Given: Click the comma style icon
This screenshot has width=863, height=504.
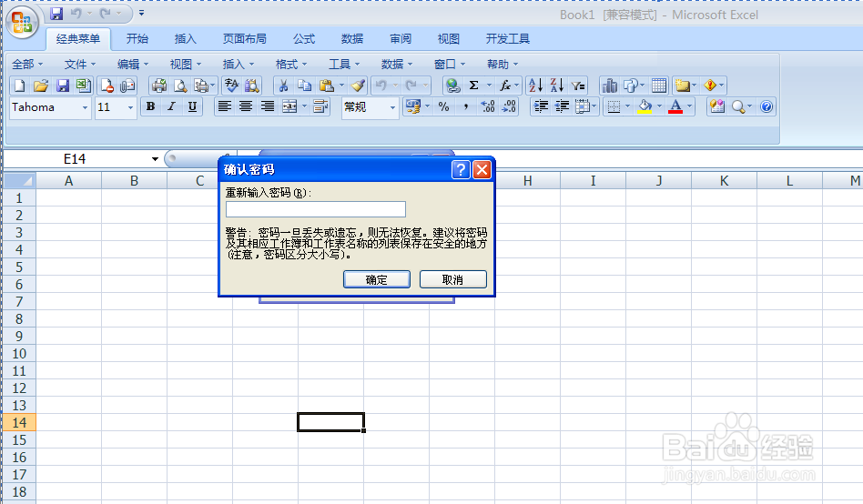Looking at the screenshot, I should point(465,106).
